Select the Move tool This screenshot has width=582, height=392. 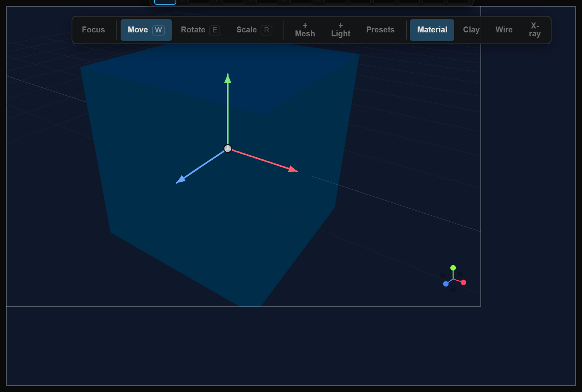coord(146,30)
